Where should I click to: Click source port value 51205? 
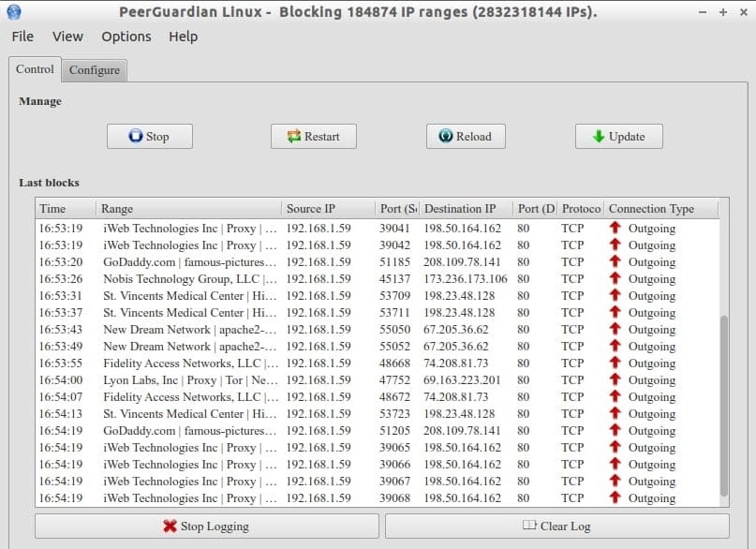pyautogui.click(x=395, y=431)
